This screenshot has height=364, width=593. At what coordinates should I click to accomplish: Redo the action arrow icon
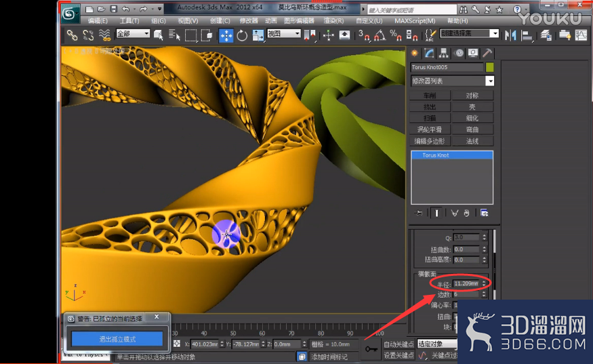(143, 9)
